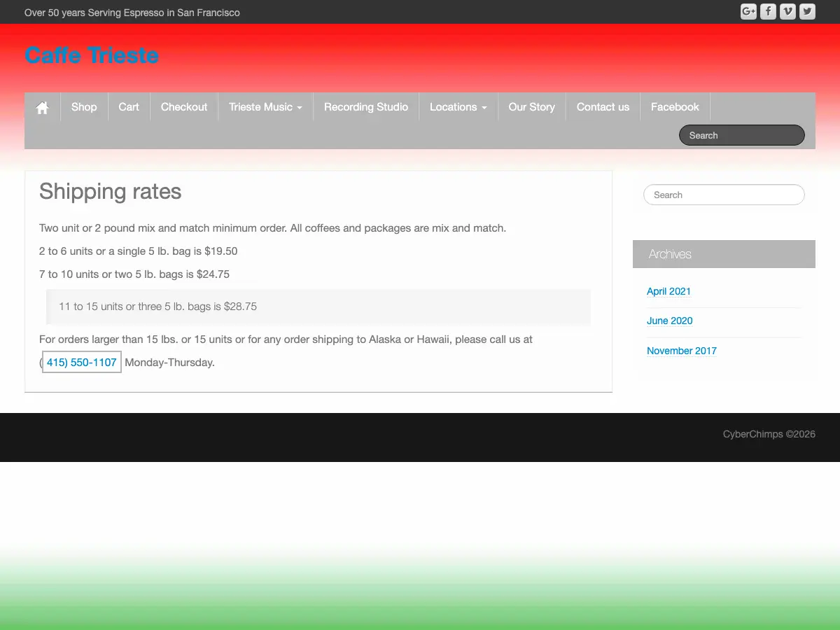The image size is (840, 630).
Task: Focus the dark navbar Search field
Action: tap(742, 135)
